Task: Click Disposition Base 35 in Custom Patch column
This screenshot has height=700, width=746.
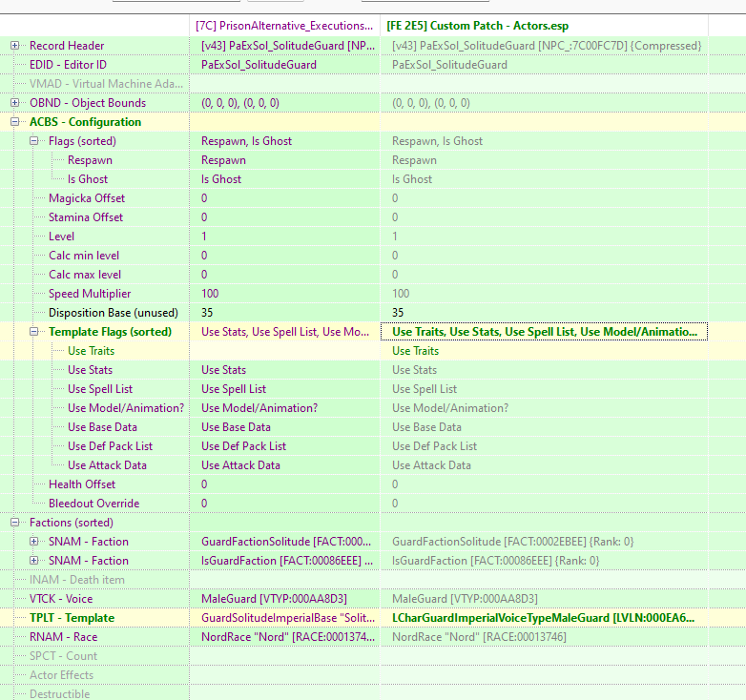Action: 399,313
